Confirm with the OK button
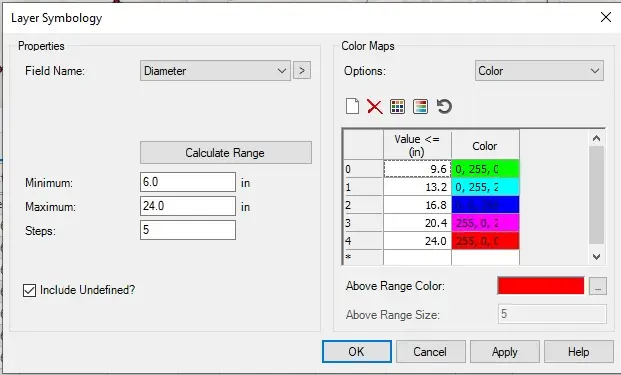This screenshot has height=375, width=621. point(356,352)
